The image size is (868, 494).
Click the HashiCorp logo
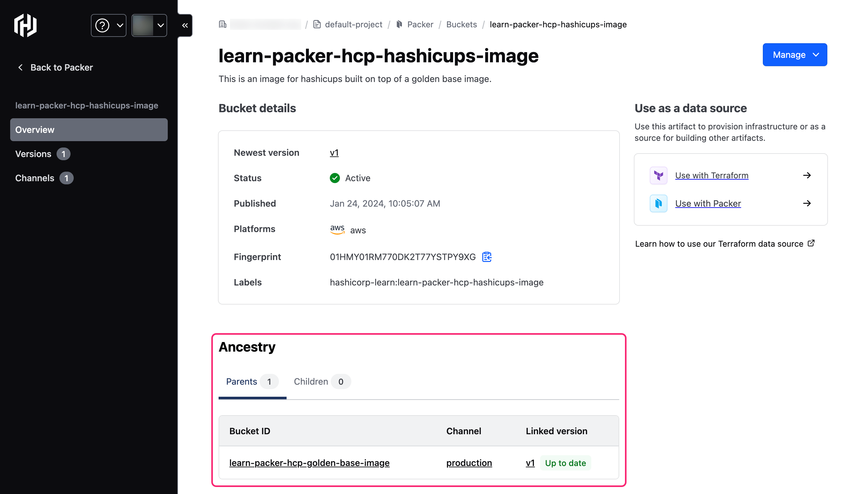coord(26,25)
